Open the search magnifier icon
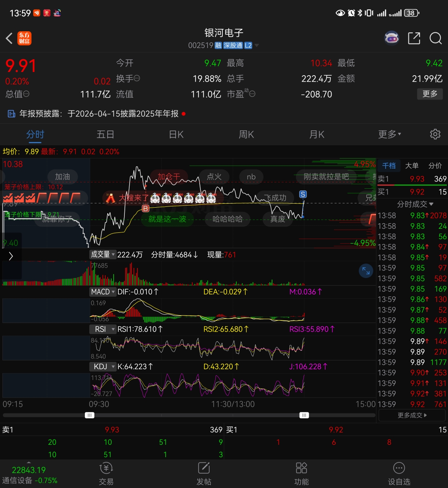 435,38
